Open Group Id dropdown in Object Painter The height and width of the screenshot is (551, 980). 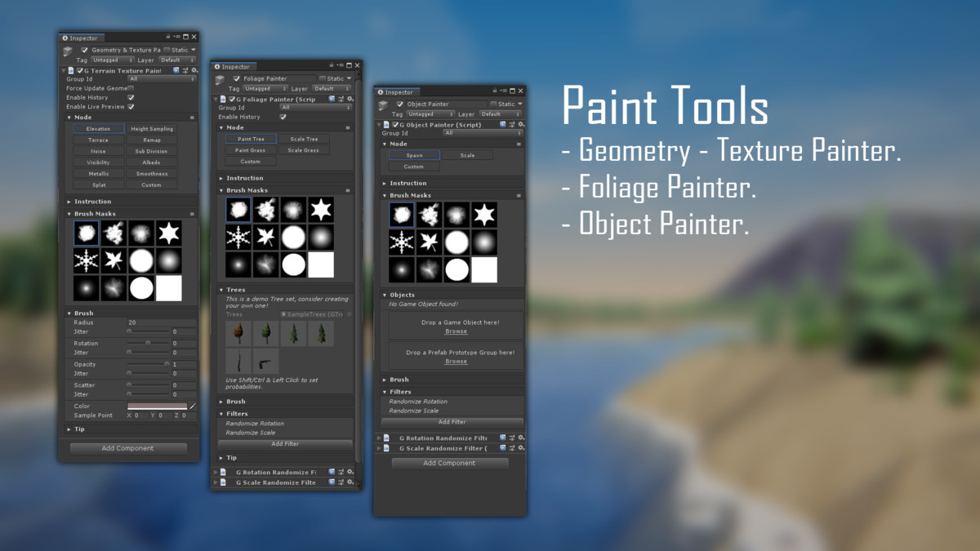[x=482, y=133]
